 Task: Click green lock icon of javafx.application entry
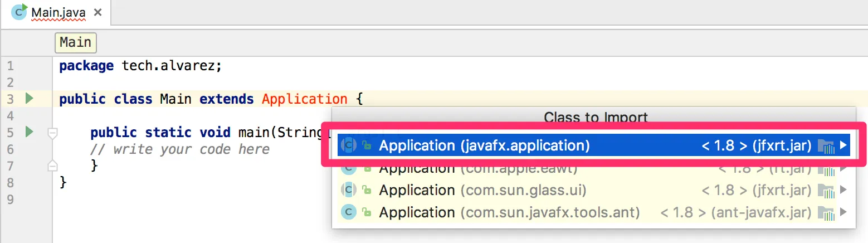tap(367, 146)
